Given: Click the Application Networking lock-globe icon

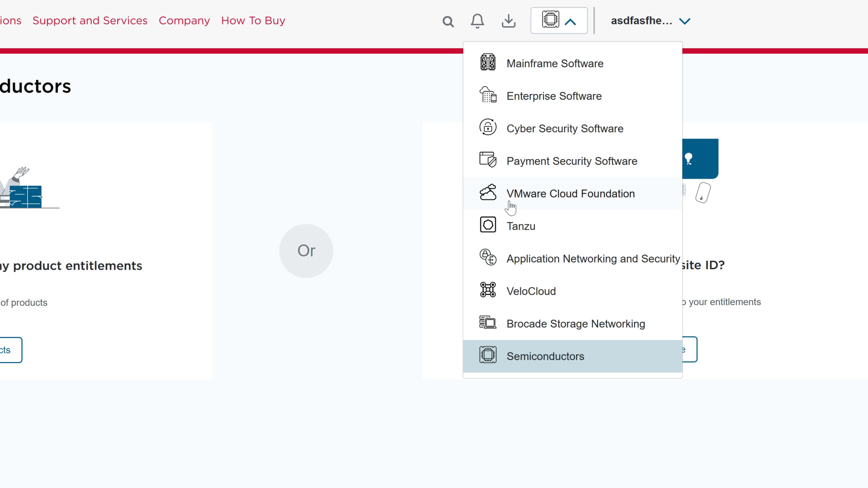Looking at the screenshot, I should 488,257.
